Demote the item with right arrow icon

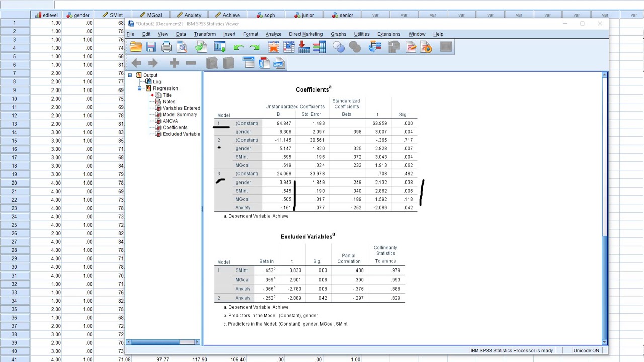click(x=153, y=63)
